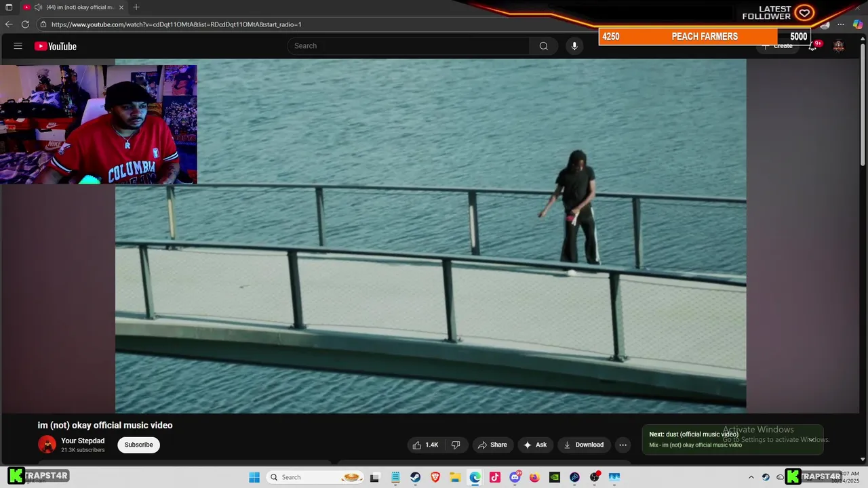
Task: Open NVIDIA app from taskbar
Action: point(555,477)
